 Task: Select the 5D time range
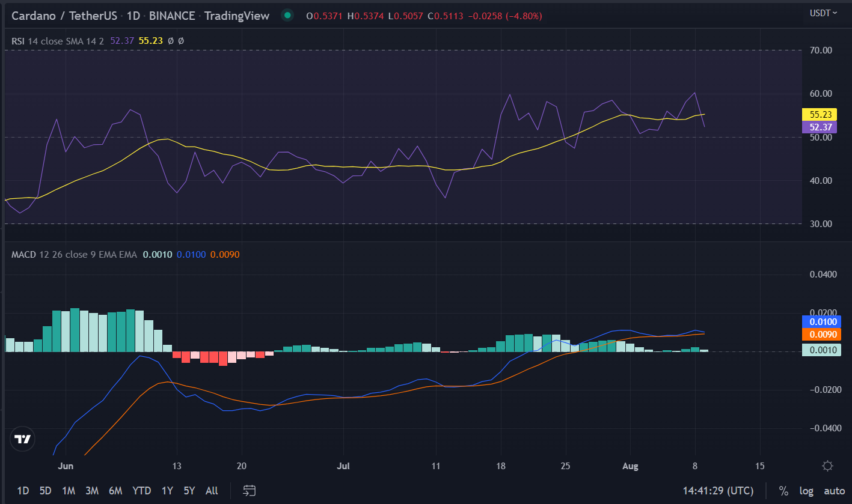pyautogui.click(x=45, y=490)
